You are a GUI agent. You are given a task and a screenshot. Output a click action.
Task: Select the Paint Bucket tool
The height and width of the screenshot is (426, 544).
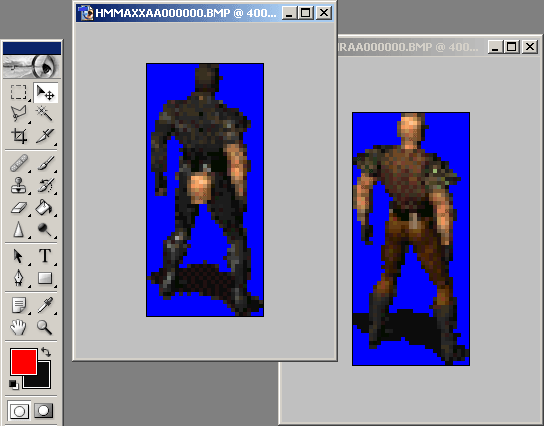pos(45,207)
